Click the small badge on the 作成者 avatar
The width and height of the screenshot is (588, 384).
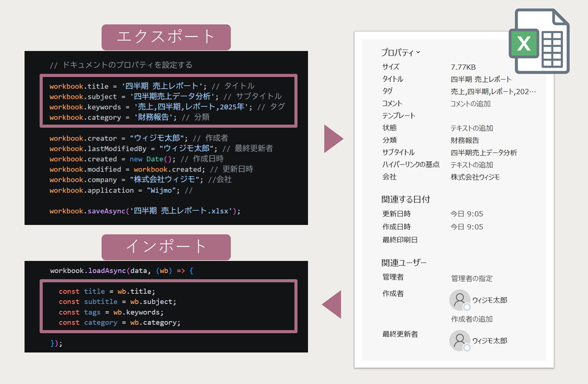click(x=466, y=308)
